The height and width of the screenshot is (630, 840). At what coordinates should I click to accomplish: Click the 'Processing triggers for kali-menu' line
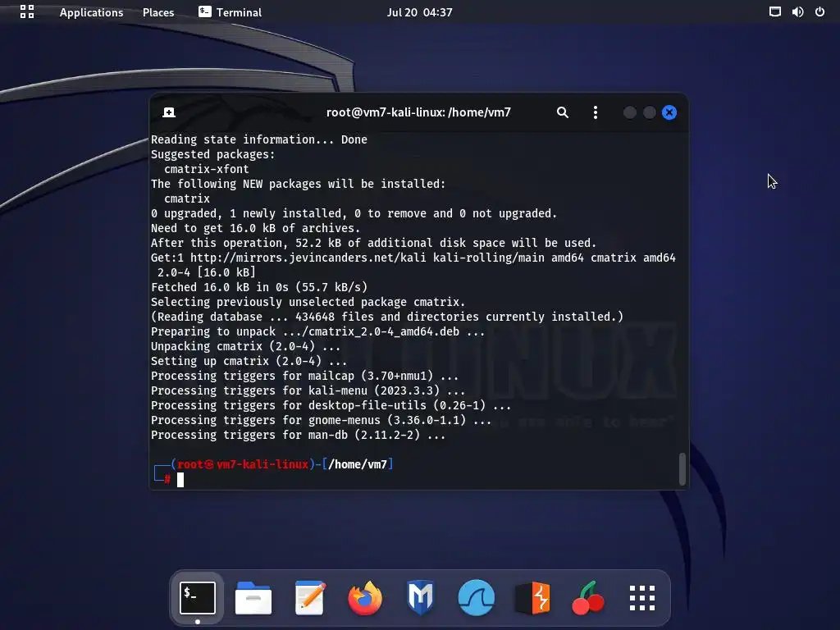pos(308,390)
